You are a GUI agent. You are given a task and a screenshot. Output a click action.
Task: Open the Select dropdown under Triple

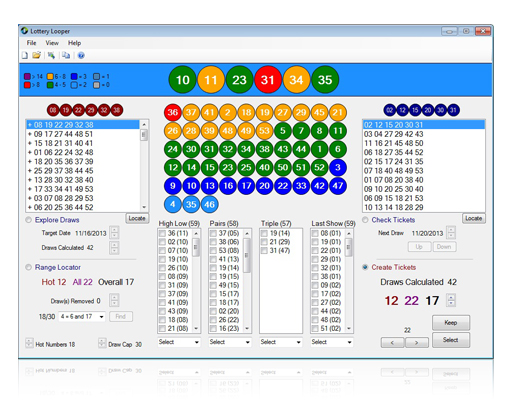coord(281,342)
